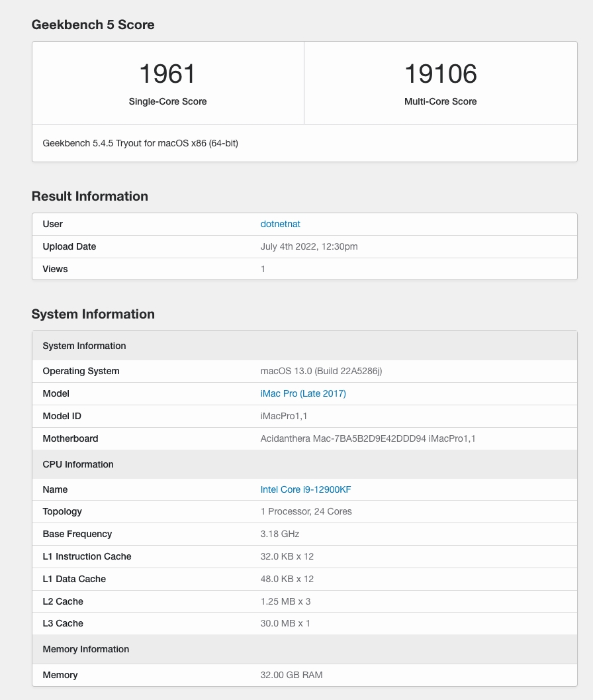Click the 1 Processor, 24 Cores value
Screen dimensions: 593x700
(306, 512)
